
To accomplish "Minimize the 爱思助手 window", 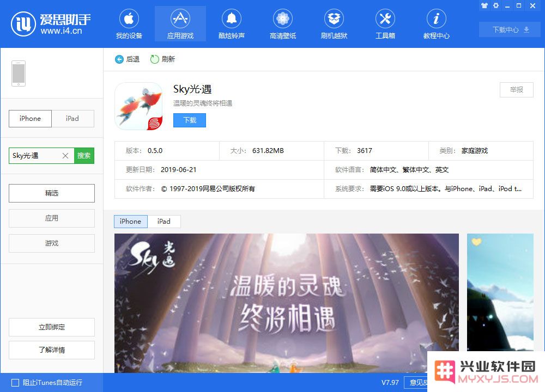I will point(507,5).
